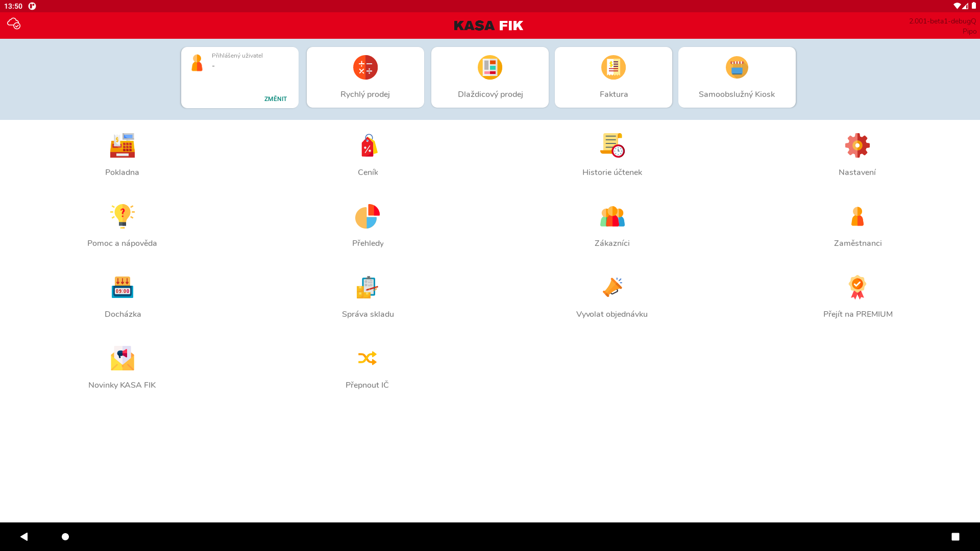Tap the Android recent apps square
The image size is (980, 551).
(955, 537)
